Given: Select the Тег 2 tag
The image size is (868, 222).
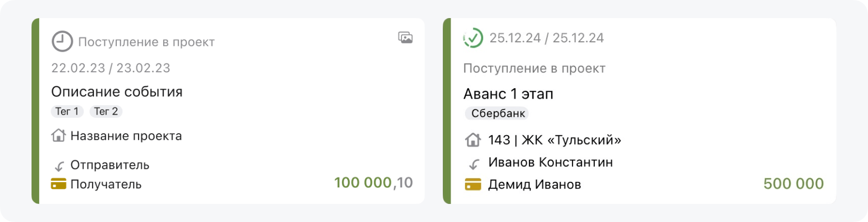Looking at the screenshot, I should (x=106, y=112).
